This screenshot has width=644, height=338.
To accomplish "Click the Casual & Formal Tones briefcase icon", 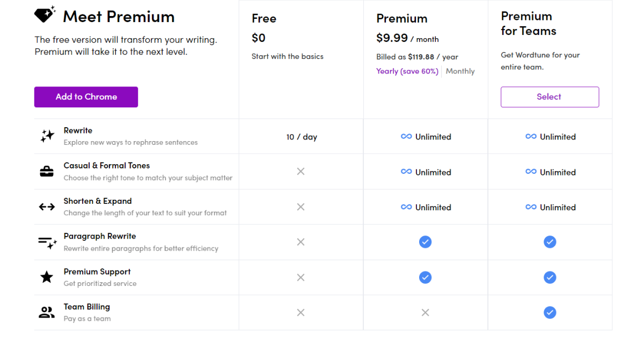I will pos(47,170).
